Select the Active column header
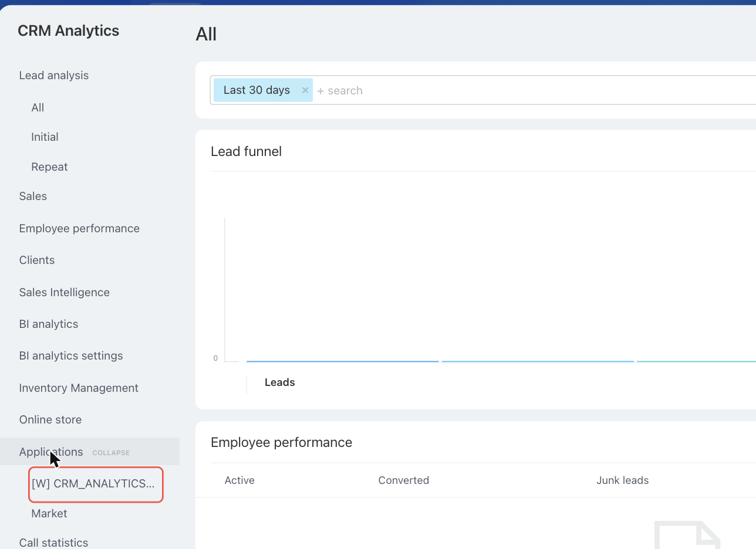Image resolution: width=756 pixels, height=549 pixels. pos(239,480)
